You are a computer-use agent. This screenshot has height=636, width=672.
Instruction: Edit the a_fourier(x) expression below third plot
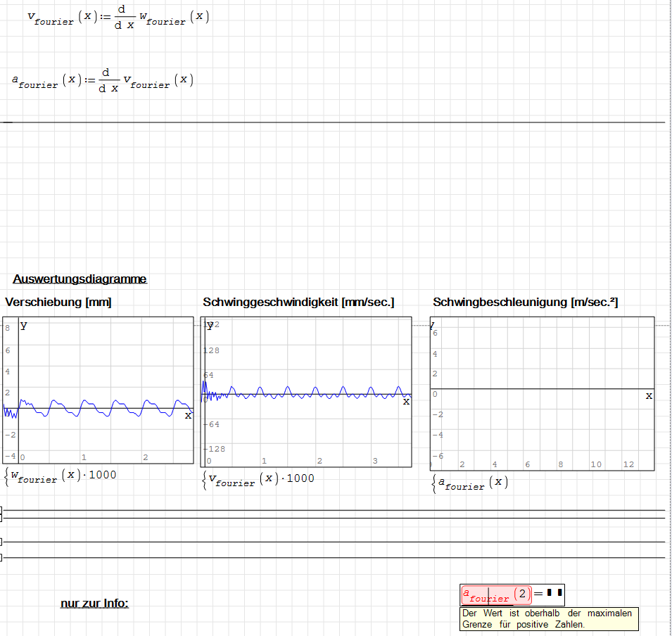click(471, 483)
